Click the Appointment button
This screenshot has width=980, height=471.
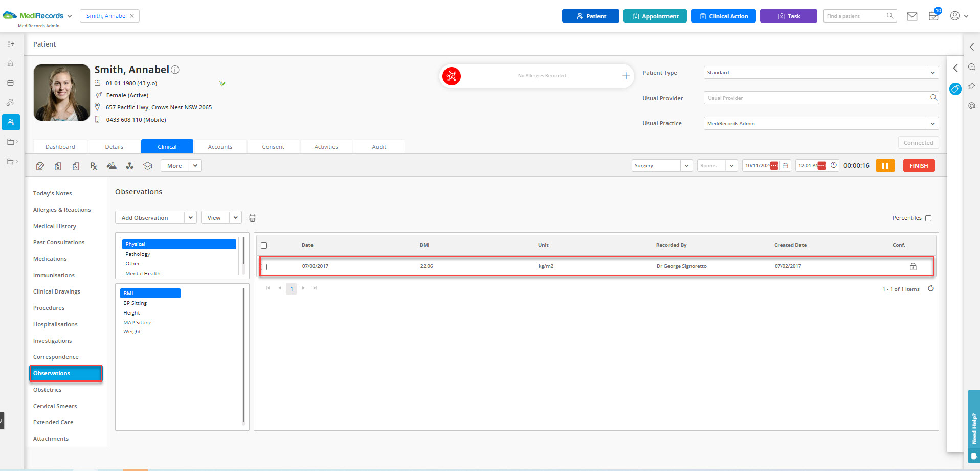[655, 16]
